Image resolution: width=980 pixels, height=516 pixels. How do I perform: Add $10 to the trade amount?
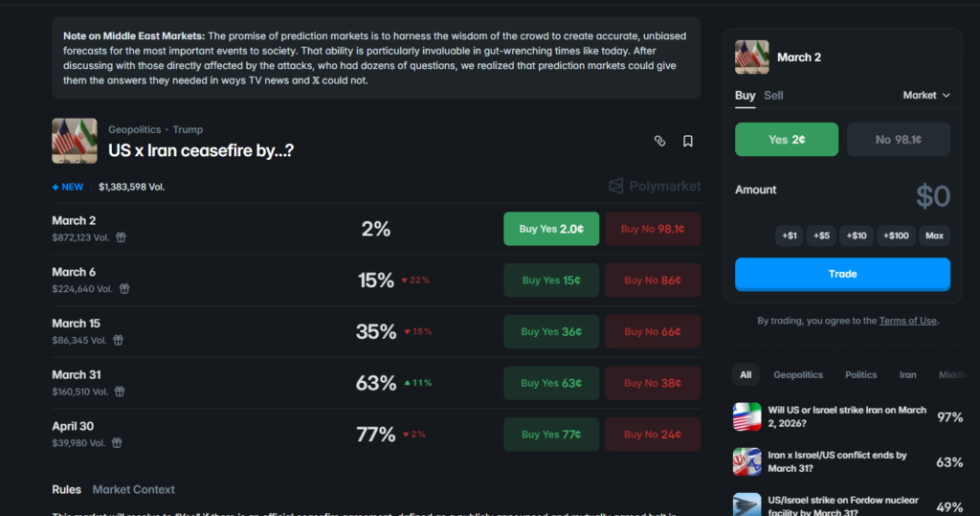pyautogui.click(x=857, y=236)
